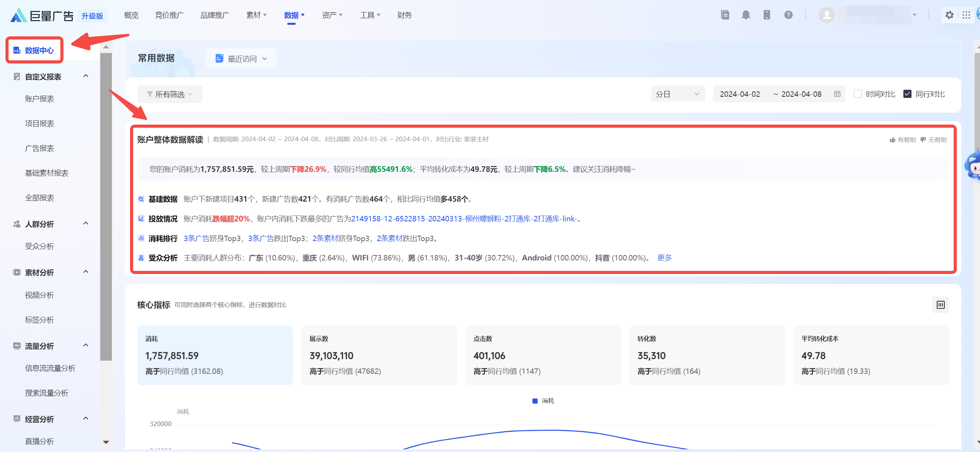Screen dimensions: 980x452
Task: Go to 财务 in top navigation
Action: click(404, 15)
